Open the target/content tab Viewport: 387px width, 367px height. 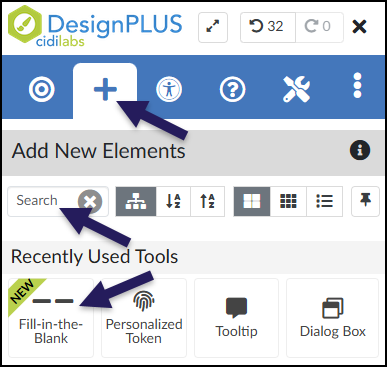[42, 89]
